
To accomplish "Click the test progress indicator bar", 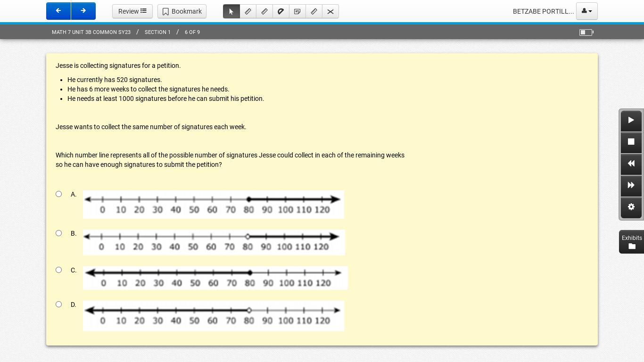I will coord(586,32).
